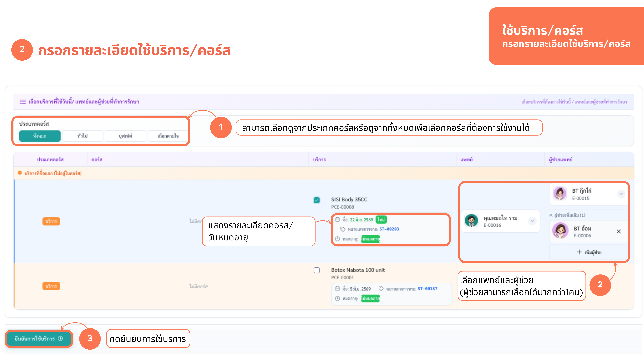Click the plus icon in เพิ่มผู้ช่วย

coord(579,252)
